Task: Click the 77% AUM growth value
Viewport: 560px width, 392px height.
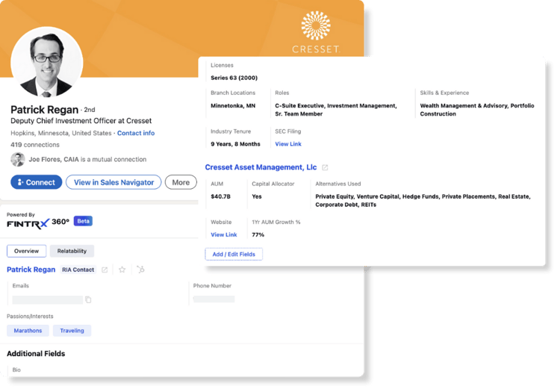Action: coord(258,234)
